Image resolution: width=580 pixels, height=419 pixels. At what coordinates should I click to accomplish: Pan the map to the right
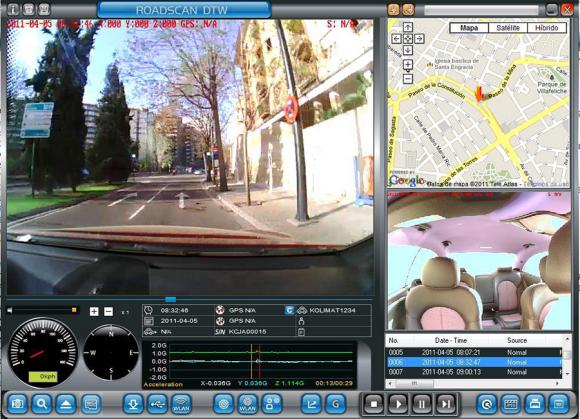pyautogui.click(x=419, y=38)
